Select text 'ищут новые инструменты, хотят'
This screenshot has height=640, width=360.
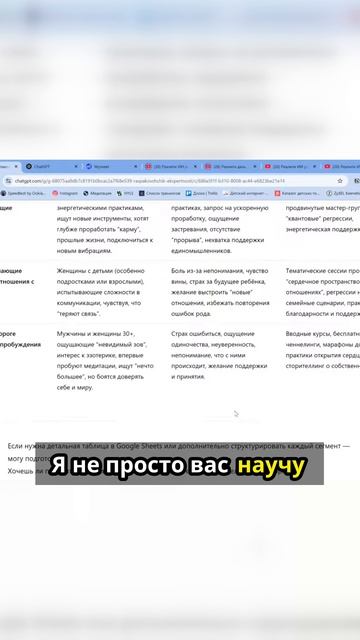pos(102,218)
